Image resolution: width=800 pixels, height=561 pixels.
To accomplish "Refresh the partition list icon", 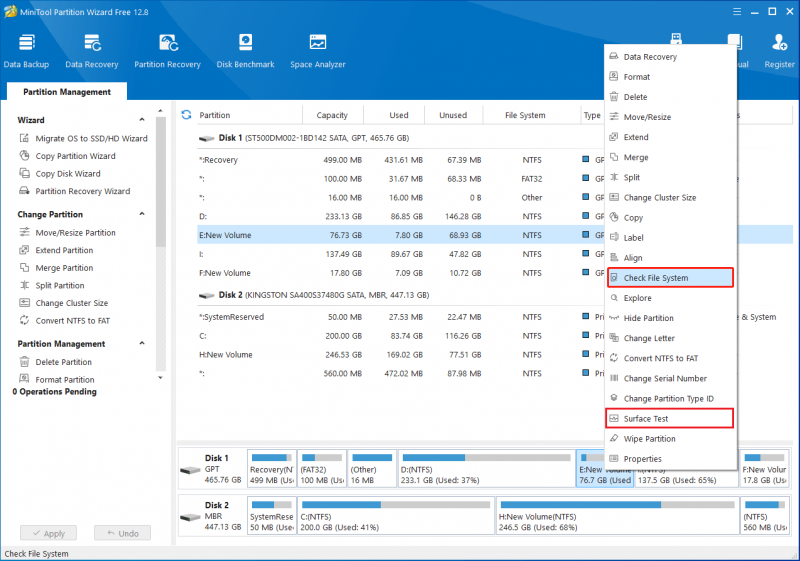I will 186,115.
